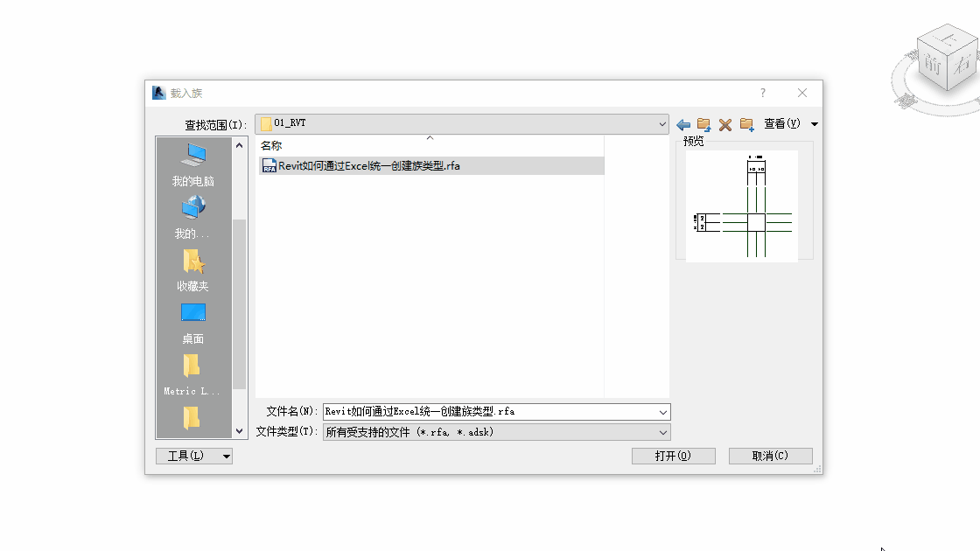
Task: Select Revit如何通过Excel统一创建族类型.rfa file
Action: pos(431,165)
